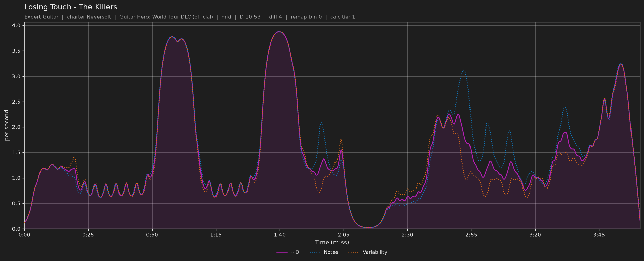Click the 3.5 y-axis tick label
Image resolution: width=644 pixels, height=261 pixels.
click(x=17, y=51)
